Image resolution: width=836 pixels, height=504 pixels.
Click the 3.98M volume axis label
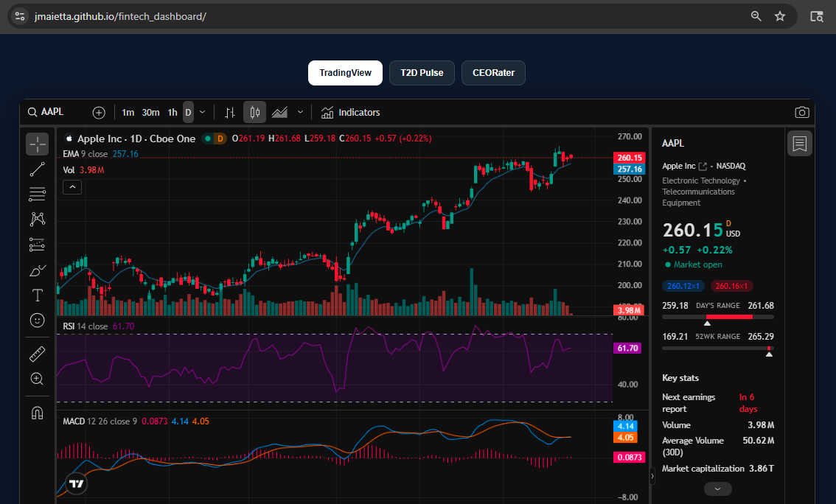629,310
